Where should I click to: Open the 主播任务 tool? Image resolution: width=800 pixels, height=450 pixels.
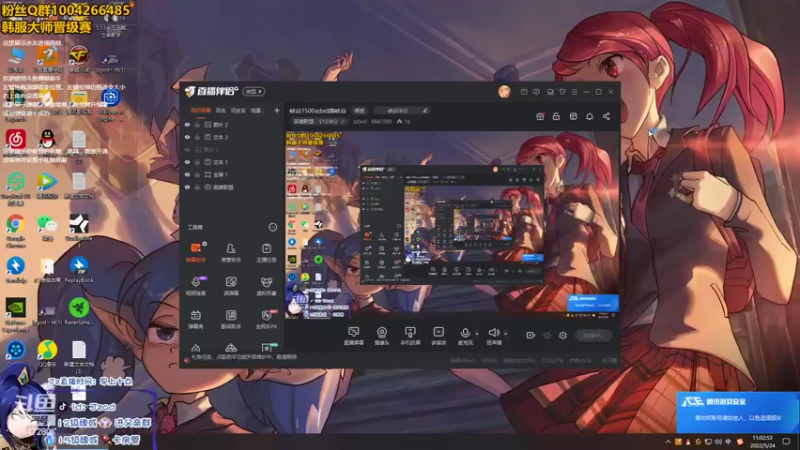266,252
